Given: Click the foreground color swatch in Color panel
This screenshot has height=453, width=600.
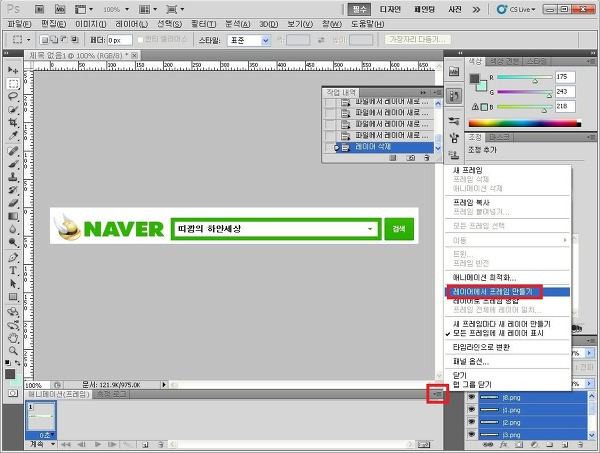Looking at the screenshot, I should tap(474, 79).
